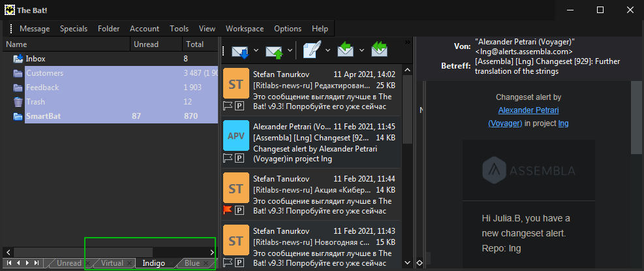Open dropdown arrow next to Send queued mail

tap(290, 50)
